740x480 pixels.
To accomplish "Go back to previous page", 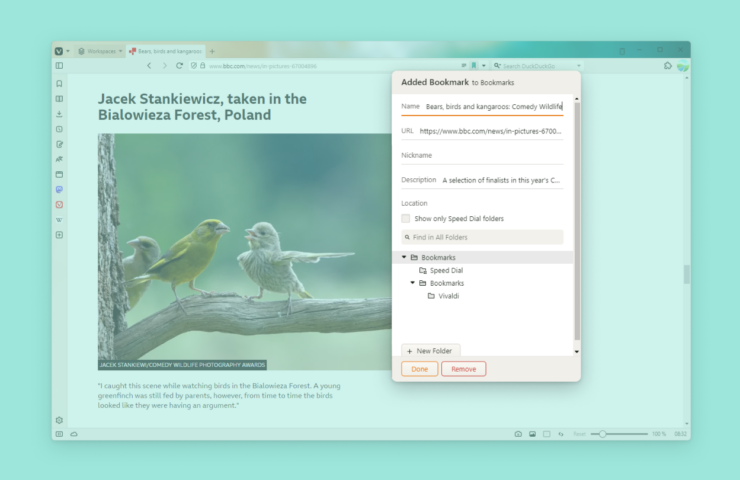I will coord(149,66).
